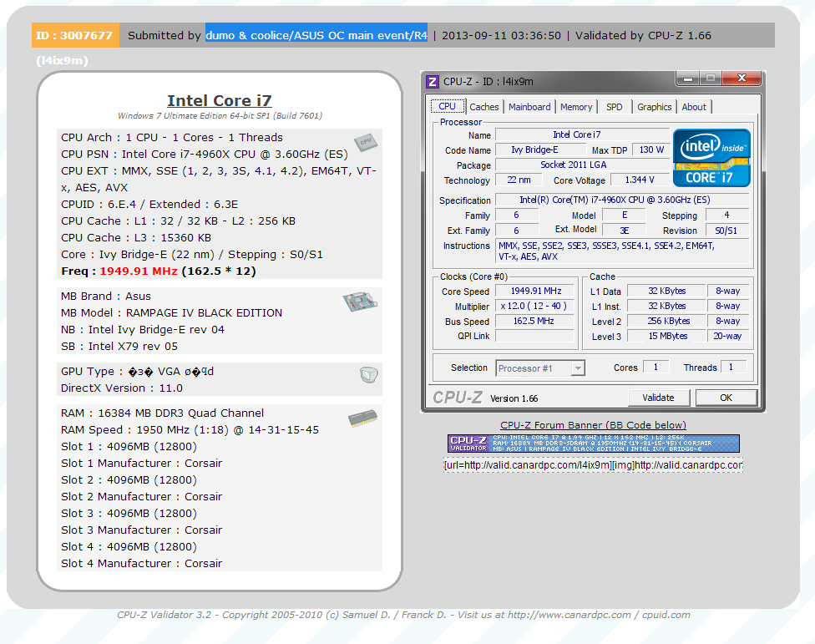Click the graphics card icon beside GPU Type
The width and height of the screenshot is (815, 644).
point(368,374)
